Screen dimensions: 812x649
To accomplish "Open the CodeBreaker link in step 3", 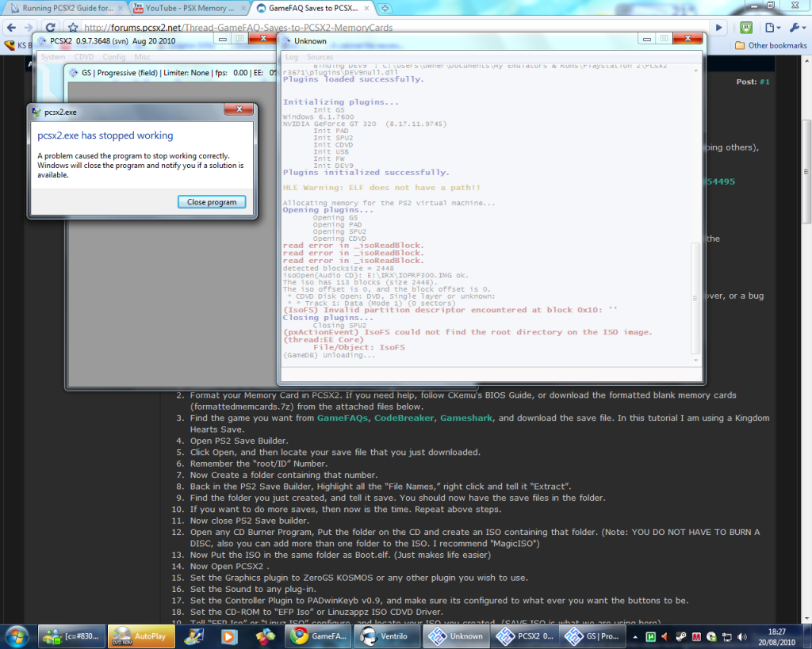I will (x=404, y=418).
